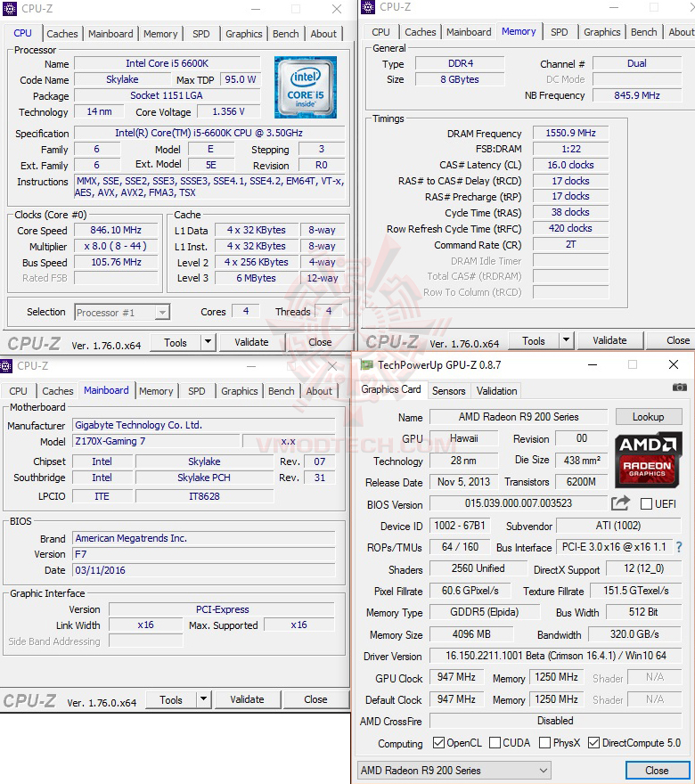The height and width of the screenshot is (784, 695).
Task: Toggle the OpenCL checkbox
Action: coord(438,742)
